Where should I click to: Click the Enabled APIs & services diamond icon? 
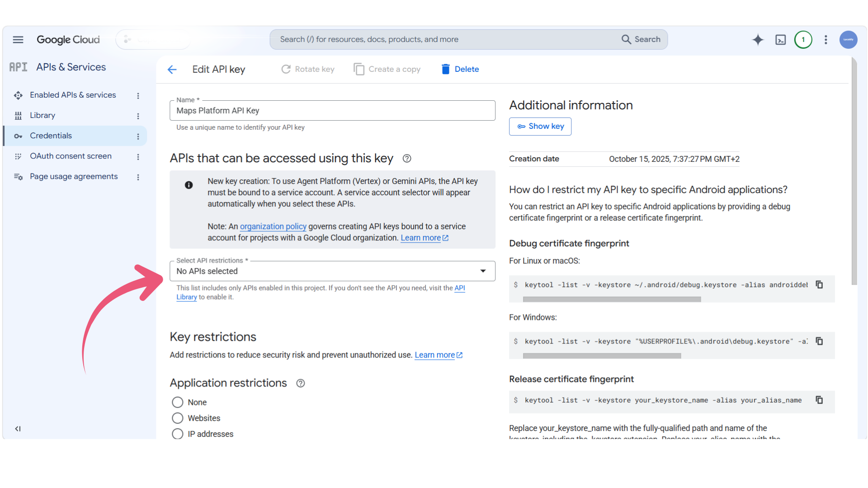pyautogui.click(x=18, y=95)
